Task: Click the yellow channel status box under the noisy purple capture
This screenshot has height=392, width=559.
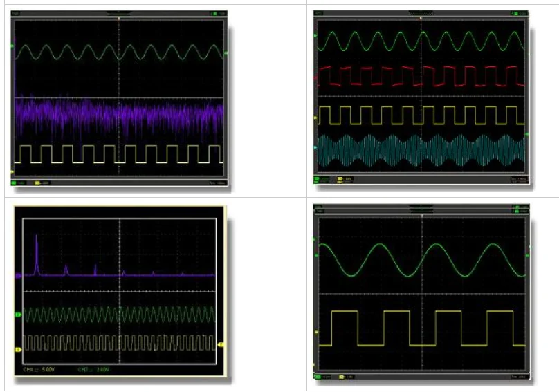Action: [x=42, y=183]
